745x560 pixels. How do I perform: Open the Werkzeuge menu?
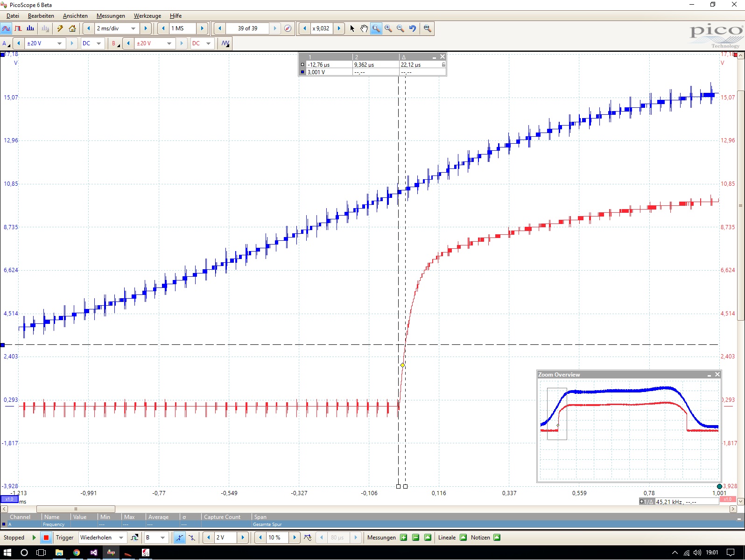tap(148, 16)
